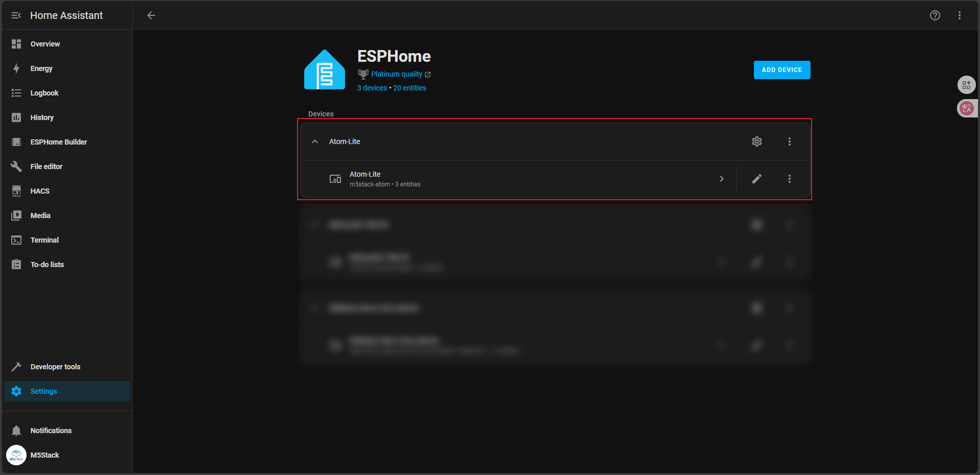Click the Devices section heading
Viewport: 980px width, 475px height.
[x=321, y=114]
